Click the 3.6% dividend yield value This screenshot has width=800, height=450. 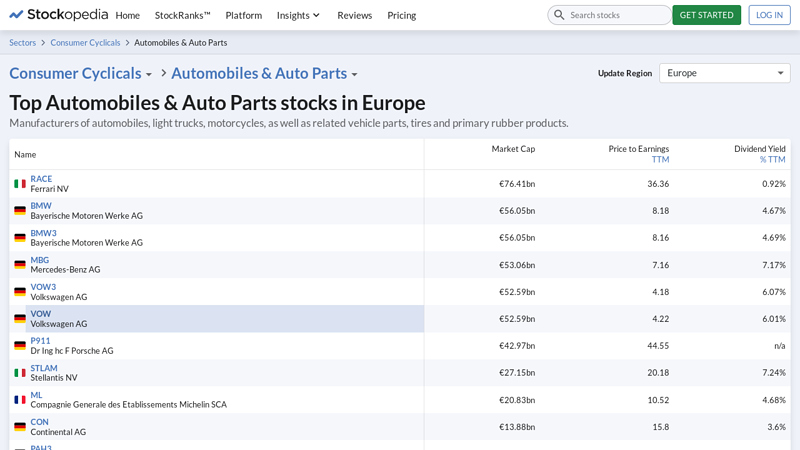777,427
